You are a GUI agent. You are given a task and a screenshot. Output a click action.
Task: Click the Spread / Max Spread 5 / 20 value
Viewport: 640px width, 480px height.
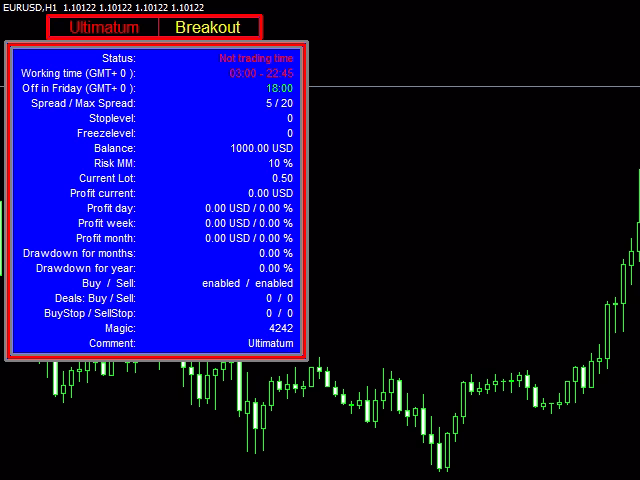(280, 103)
